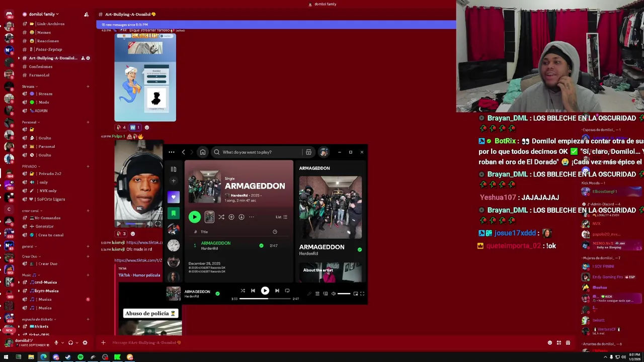The width and height of the screenshot is (644, 362).
Task: Enter Spotify full screen mode
Action: point(362,294)
